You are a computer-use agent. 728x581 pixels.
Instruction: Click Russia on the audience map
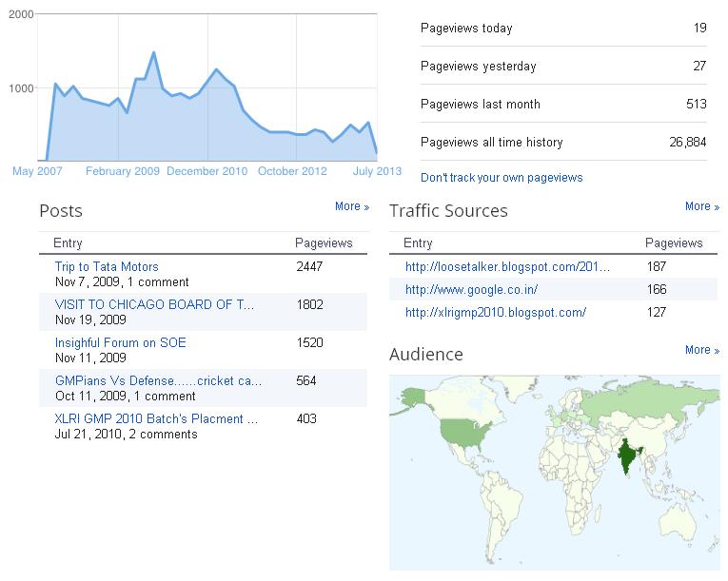click(645, 401)
